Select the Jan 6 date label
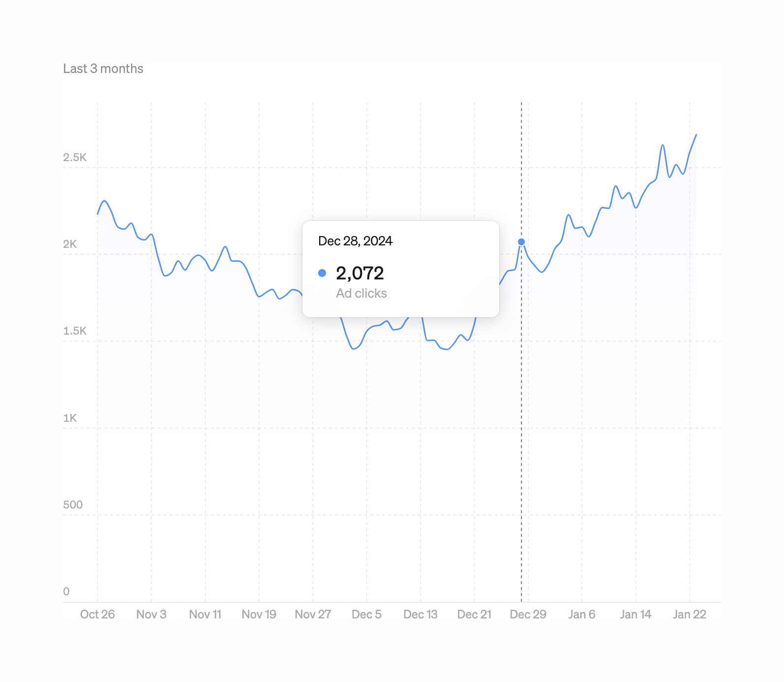Screen dimensions: 784x682 pyautogui.click(x=582, y=614)
